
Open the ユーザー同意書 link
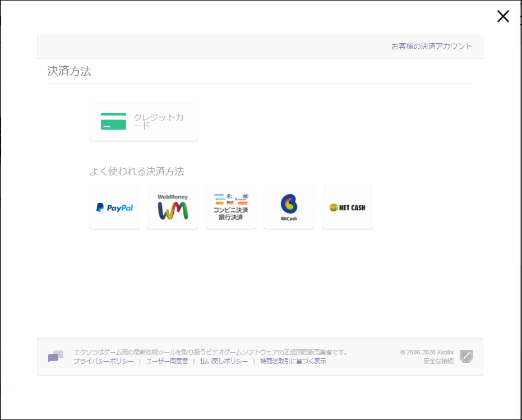point(167,361)
